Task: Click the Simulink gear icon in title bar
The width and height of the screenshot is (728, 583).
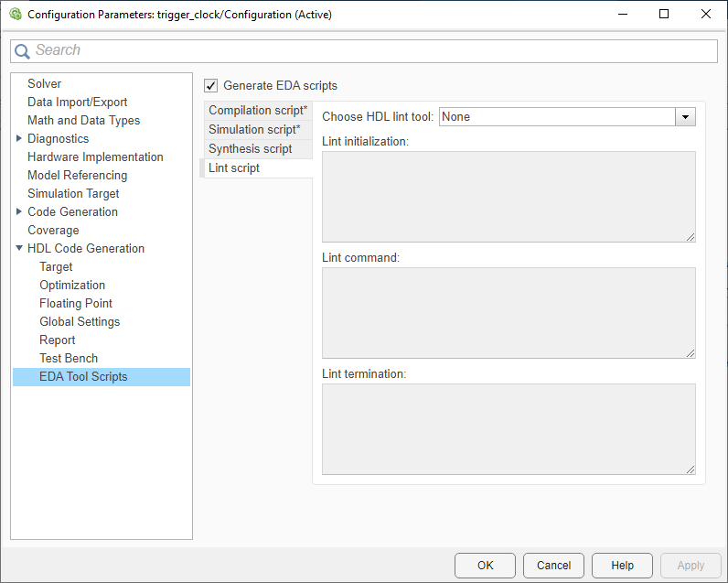Action: click(x=15, y=15)
